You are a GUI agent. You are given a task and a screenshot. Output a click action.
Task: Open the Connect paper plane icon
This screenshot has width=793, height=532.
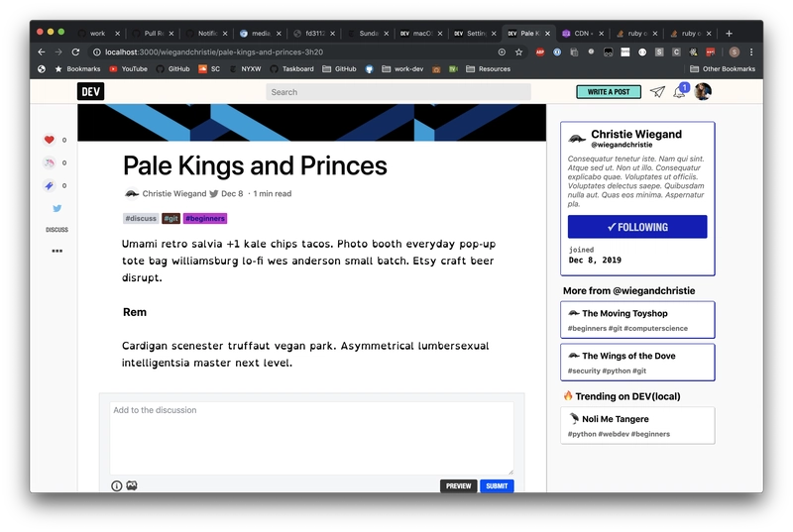[657, 91]
